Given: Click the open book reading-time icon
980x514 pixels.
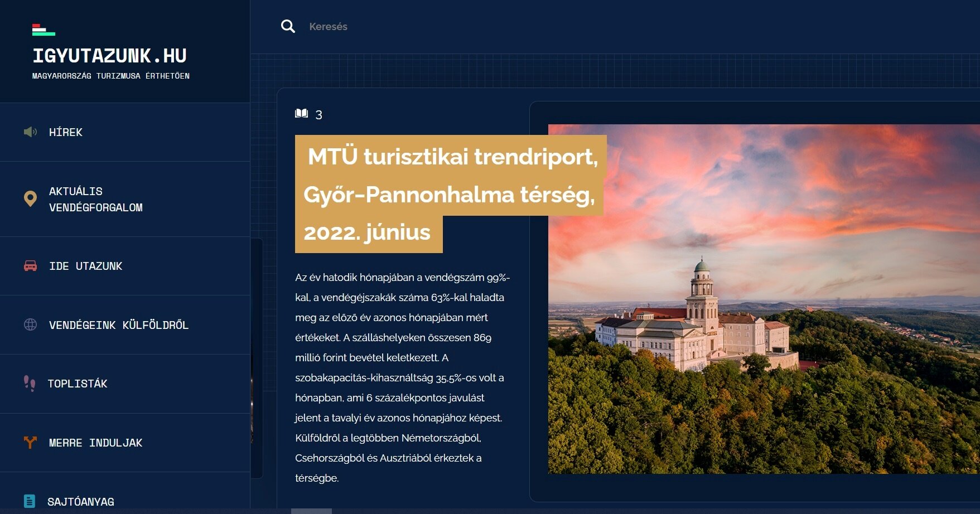Looking at the screenshot, I should pyautogui.click(x=301, y=114).
